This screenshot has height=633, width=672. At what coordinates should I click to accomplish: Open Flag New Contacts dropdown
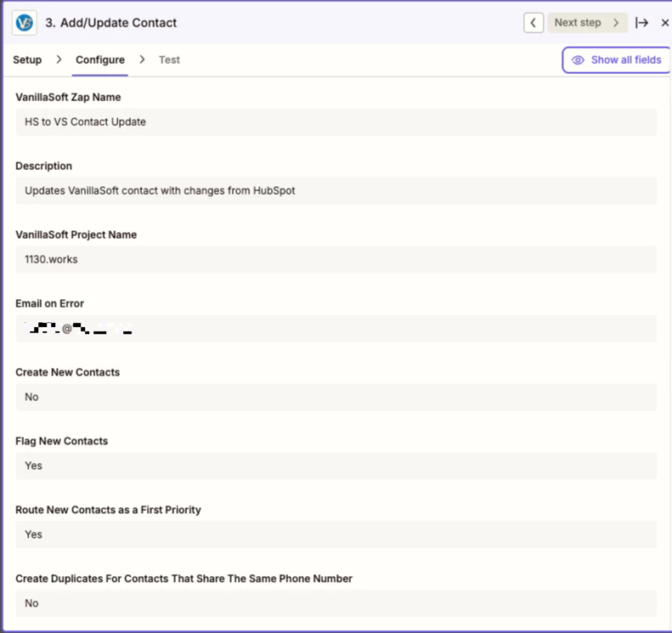(x=336, y=466)
